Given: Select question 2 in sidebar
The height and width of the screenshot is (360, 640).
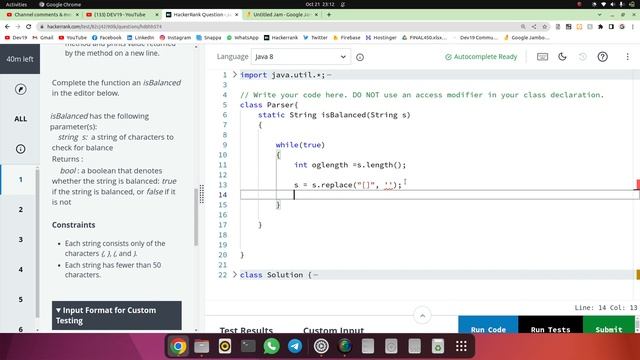Looking at the screenshot, I should point(20,209).
